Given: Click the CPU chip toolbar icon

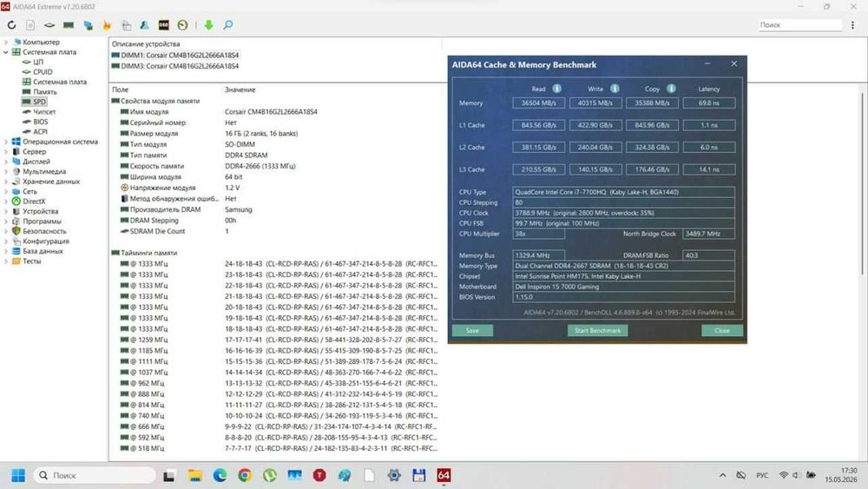Looking at the screenshot, I should coord(49,25).
